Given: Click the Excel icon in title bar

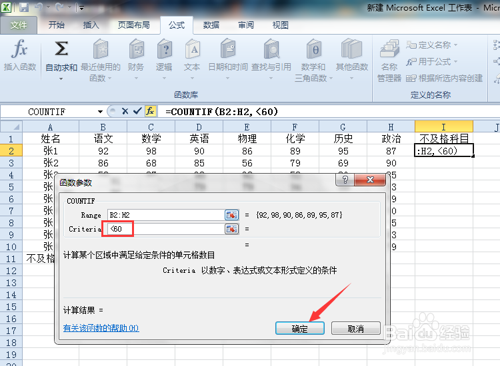Looking at the screenshot, I should coord(6,7).
